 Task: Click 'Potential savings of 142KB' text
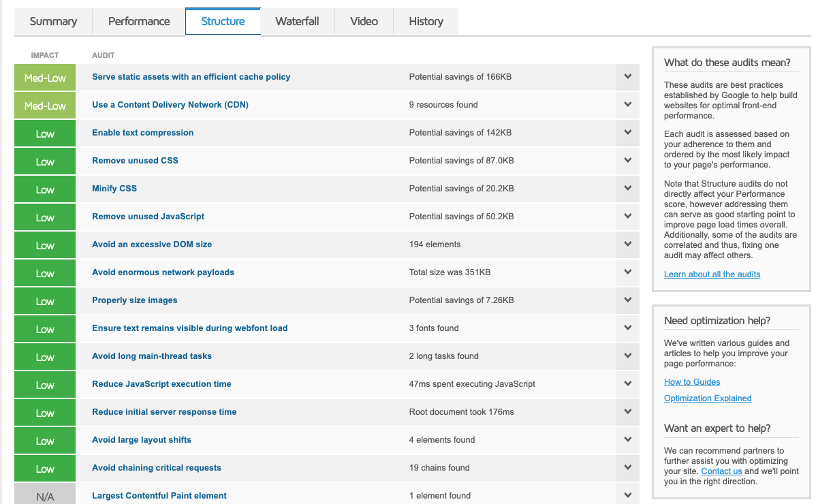tap(460, 133)
